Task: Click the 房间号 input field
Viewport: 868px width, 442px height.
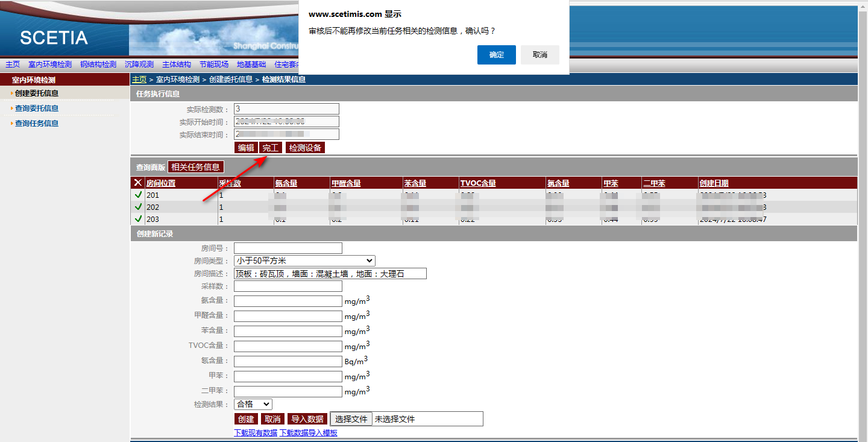Action: click(288, 248)
